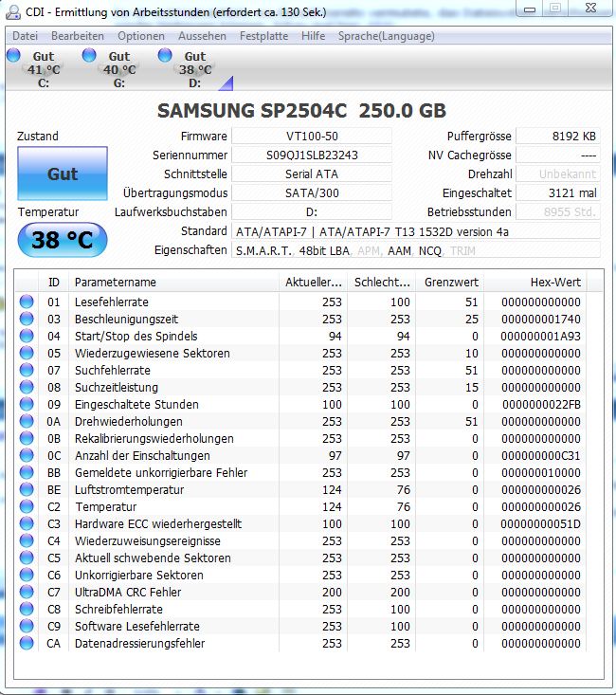Open the Datei menu

pyautogui.click(x=25, y=36)
